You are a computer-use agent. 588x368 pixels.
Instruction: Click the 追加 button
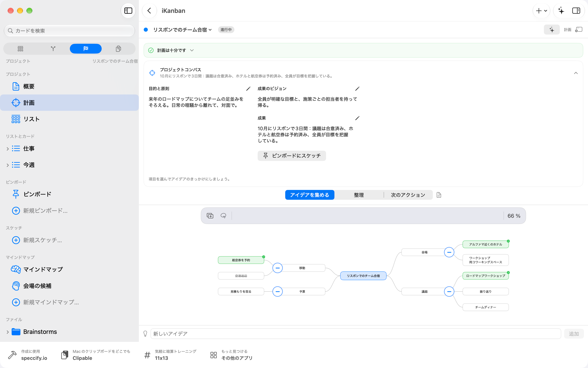[574, 334]
